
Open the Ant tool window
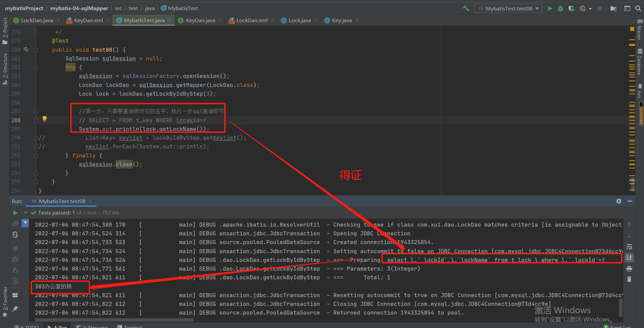[640, 91]
